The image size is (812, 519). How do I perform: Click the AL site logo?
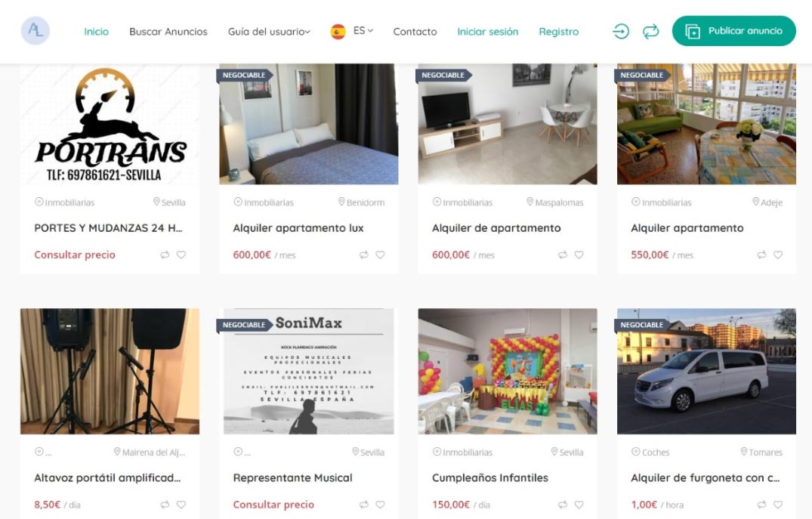36,30
